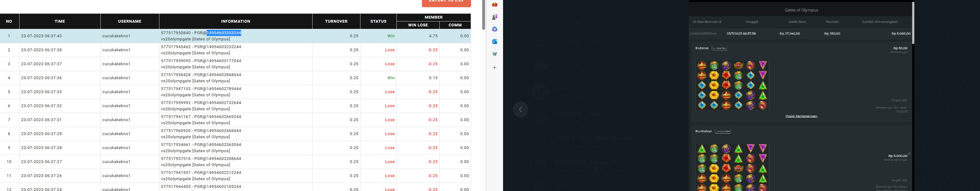Click time 23-07-2023 06:37:26
This screenshot has width=980, height=191.
click(x=41, y=176)
